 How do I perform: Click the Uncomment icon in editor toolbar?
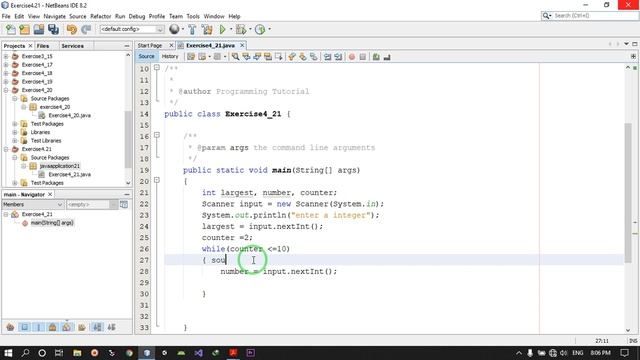pyautogui.click(x=387, y=57)
